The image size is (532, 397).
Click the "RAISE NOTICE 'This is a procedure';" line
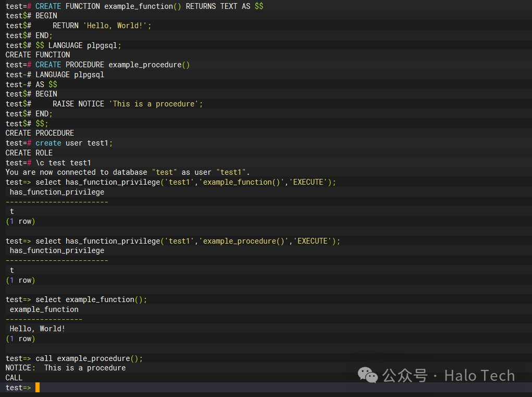coord(104,104)
